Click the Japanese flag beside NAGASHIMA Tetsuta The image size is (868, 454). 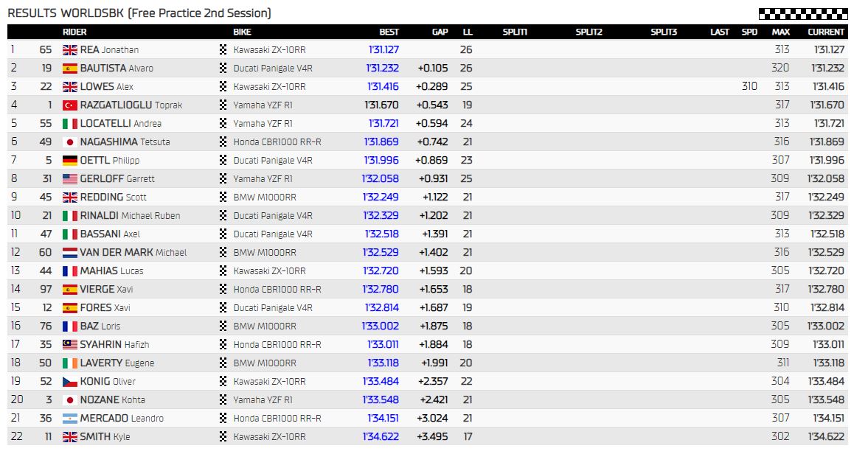tap(70, 142)
